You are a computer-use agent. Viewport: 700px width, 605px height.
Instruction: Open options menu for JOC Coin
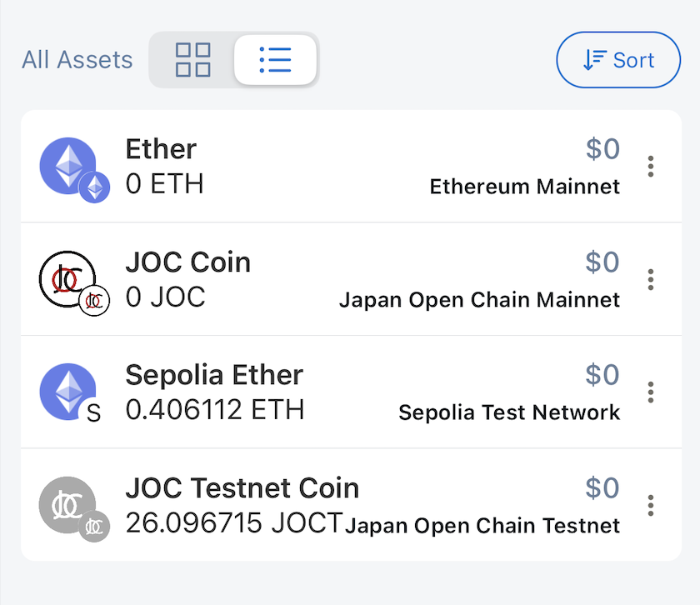coord(651,279)
